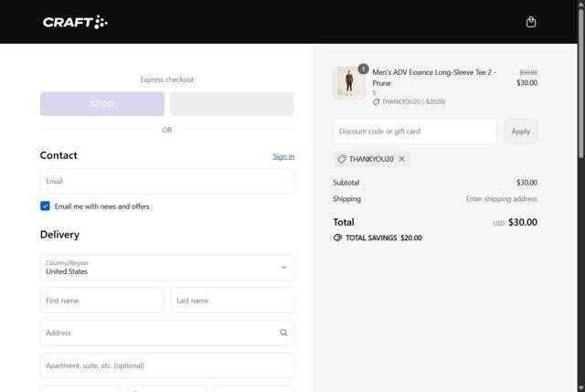Image resolution: width=585 pixels, height=392 pixels.
Task: Focus the Discount code or gift card field
Action: [x=414, y=132]
